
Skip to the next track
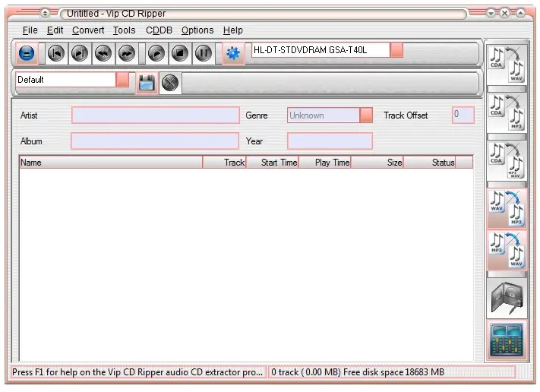(x=80, y=53)
